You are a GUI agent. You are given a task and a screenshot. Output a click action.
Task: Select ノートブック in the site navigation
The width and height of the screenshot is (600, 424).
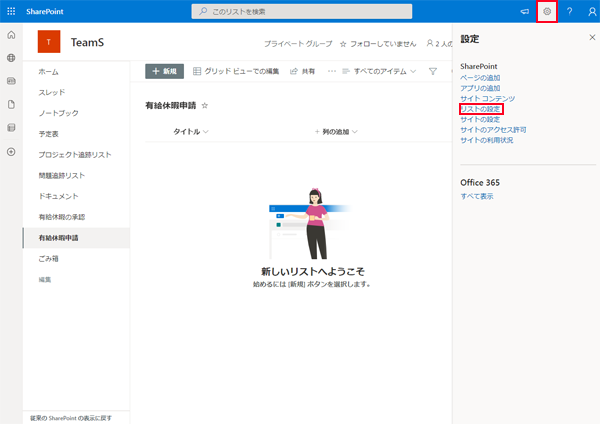click(59, 113)
